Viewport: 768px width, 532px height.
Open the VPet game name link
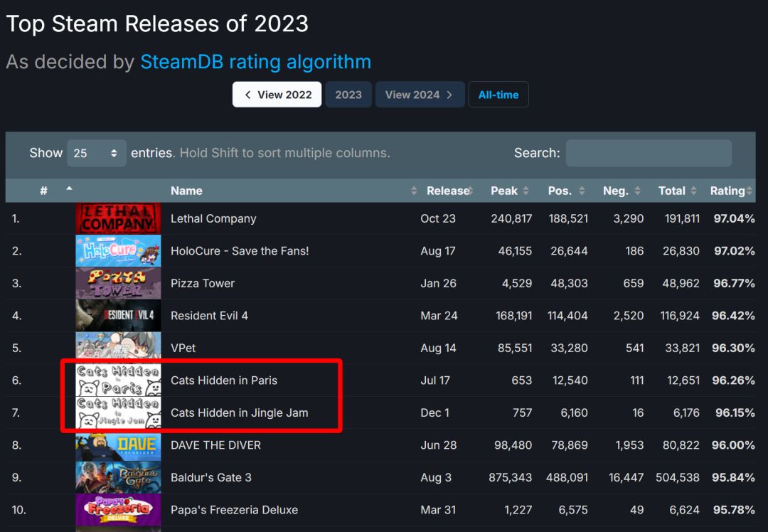[183, 348]
